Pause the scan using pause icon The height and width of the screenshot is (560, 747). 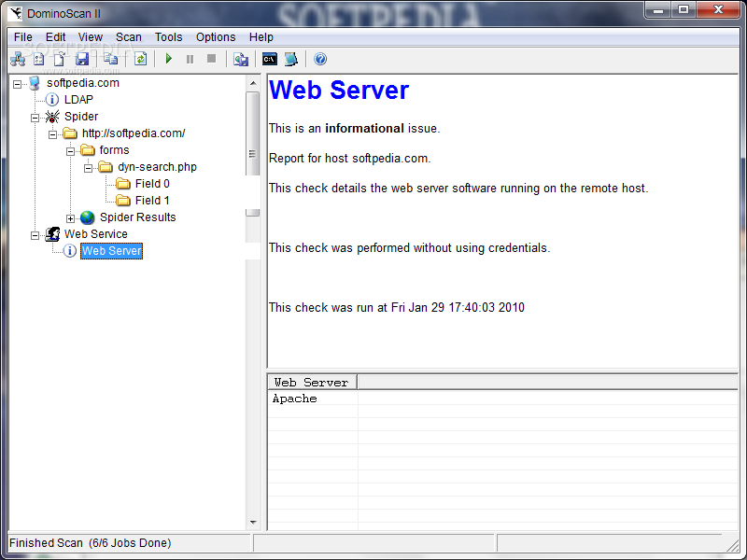[x=190, y=59]
